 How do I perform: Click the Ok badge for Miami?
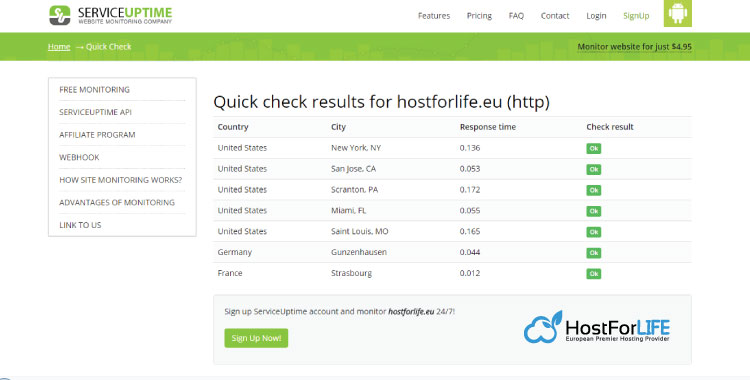click(x=594, y=211)
